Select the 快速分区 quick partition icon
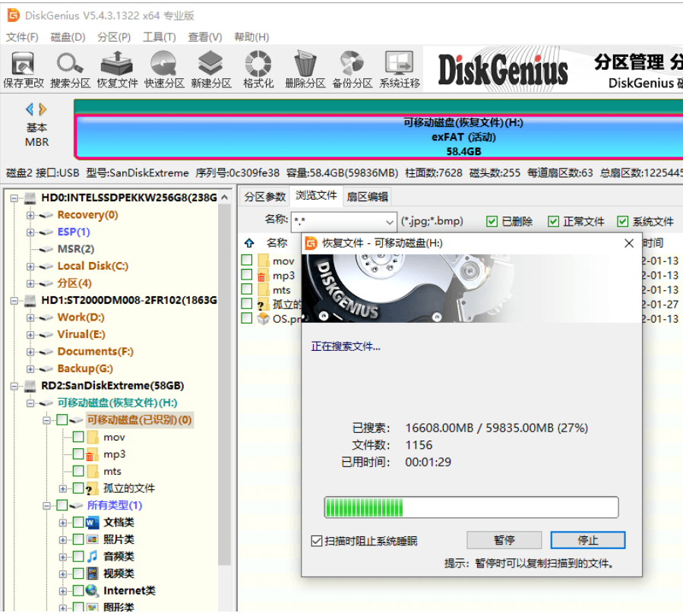The width and height of the screenshot is (683, 616). pyautogui.click(x=165, y=69)
